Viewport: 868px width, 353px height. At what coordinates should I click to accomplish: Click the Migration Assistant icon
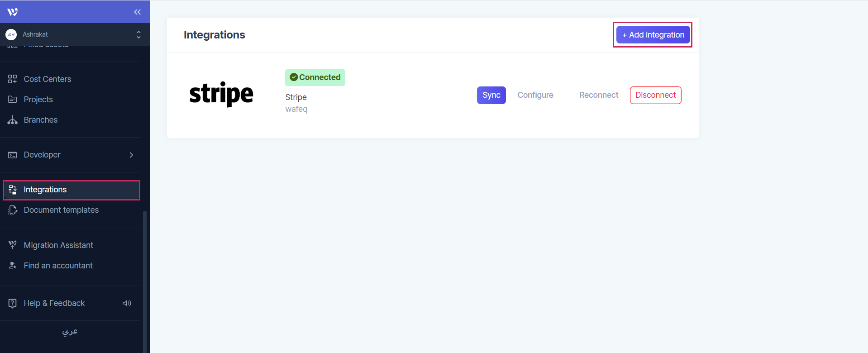13,245
